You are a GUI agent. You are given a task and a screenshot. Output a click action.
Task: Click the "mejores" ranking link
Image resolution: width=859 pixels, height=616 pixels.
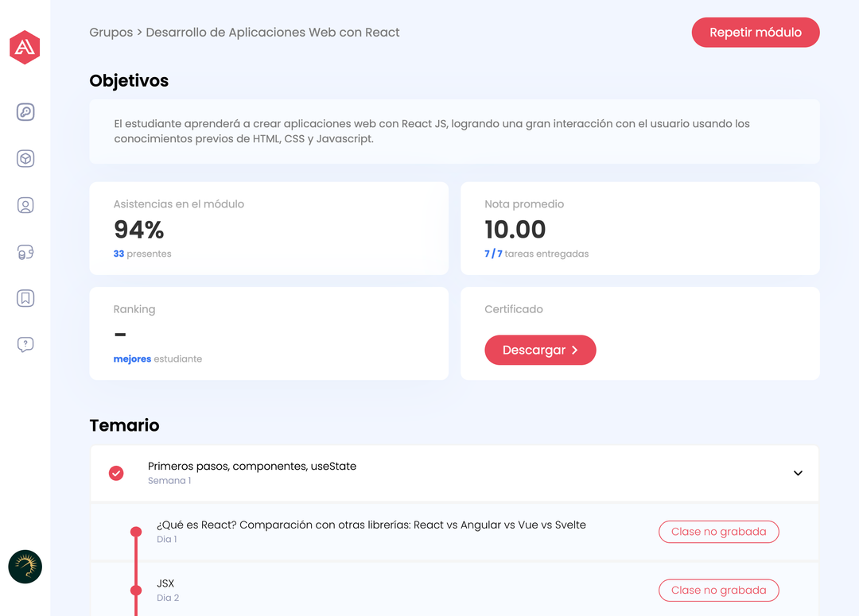tap(132, 359)
